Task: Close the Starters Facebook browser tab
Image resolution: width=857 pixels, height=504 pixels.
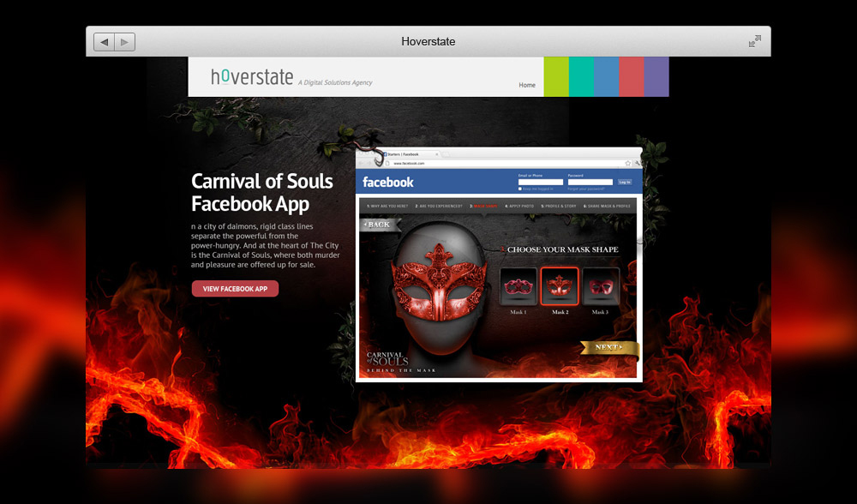Action: pos(437,154)
